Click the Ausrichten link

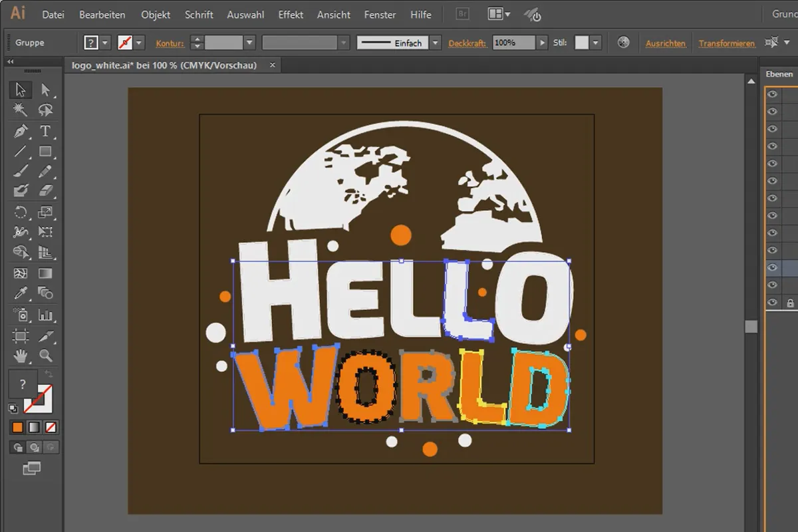coord(666,43)
